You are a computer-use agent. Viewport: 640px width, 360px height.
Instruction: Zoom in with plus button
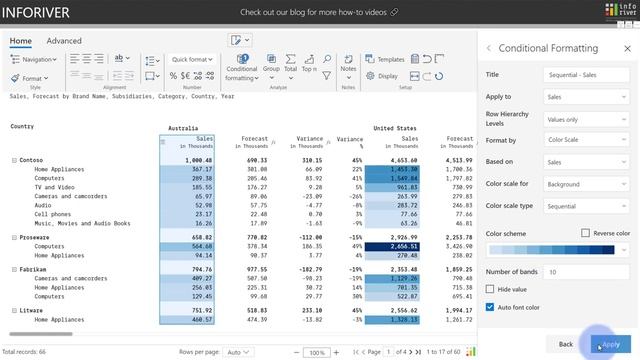pos(336,352)
